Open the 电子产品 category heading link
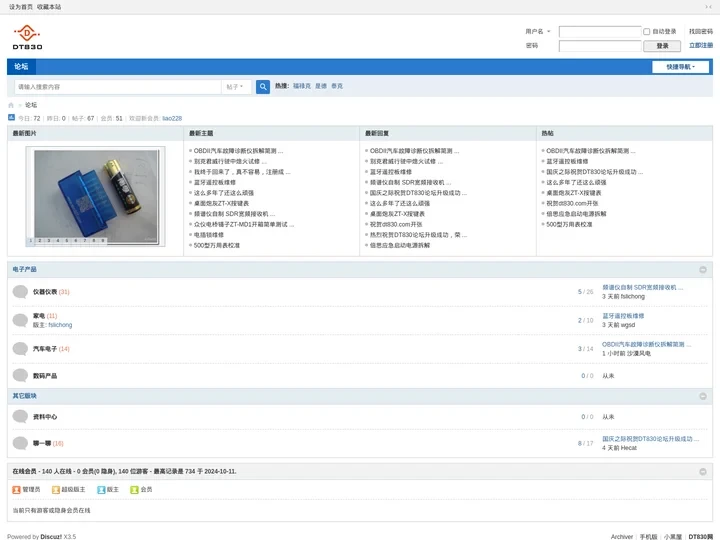This screenshot has width=720, height=540. (24, 269)
